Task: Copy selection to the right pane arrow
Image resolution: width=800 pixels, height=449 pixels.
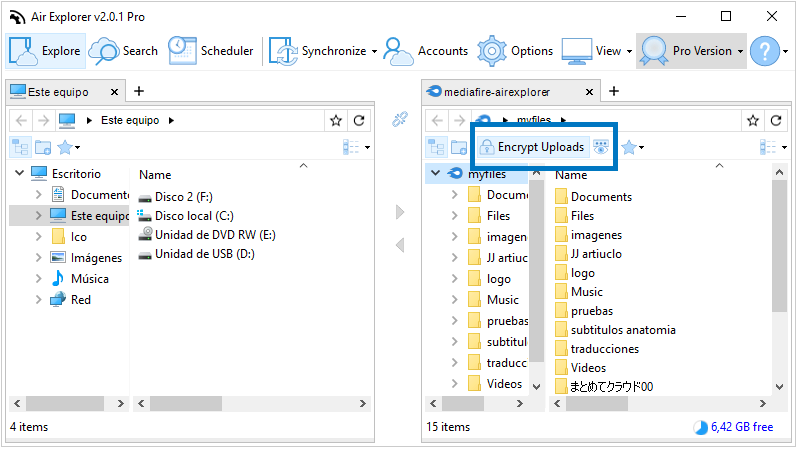Action: point(400,212)
